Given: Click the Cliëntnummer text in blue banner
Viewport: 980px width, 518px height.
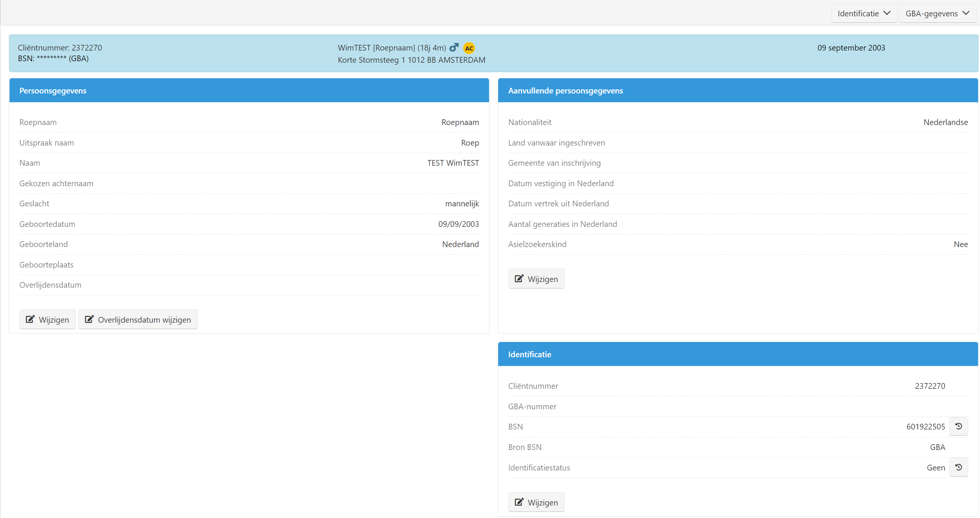Looking at the screenshot, I should pos(60,48).
